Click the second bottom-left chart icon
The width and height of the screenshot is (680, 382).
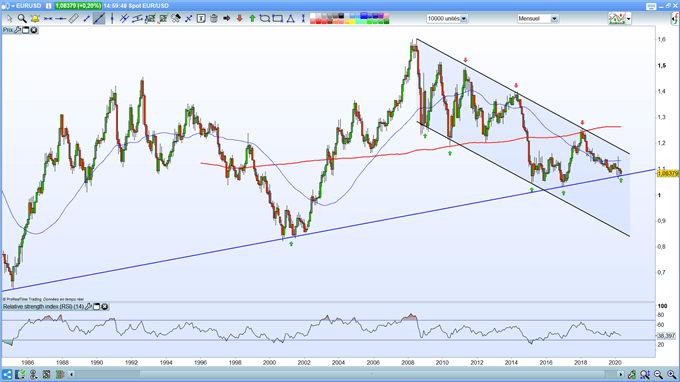coord(20,374)
